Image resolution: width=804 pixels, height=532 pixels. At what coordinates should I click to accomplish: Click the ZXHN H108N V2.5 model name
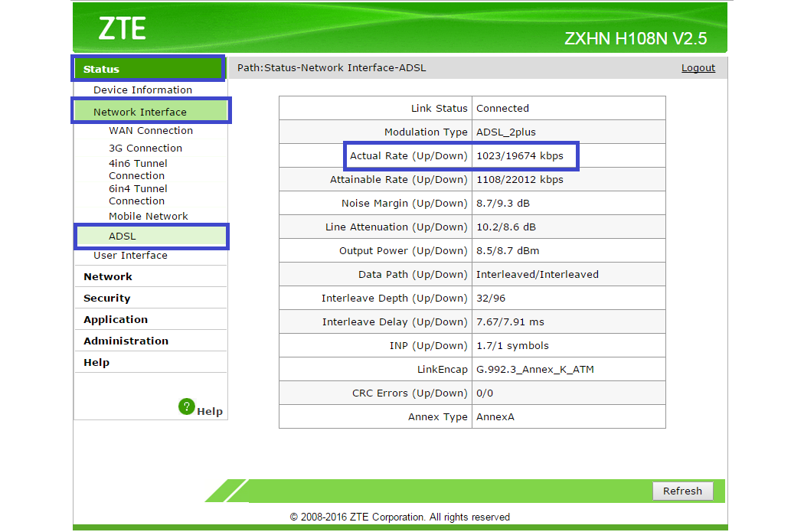[636, 39]
